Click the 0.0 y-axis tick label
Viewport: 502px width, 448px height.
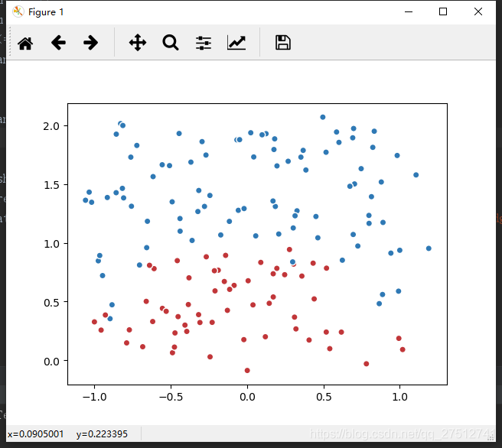coord(51,362)
